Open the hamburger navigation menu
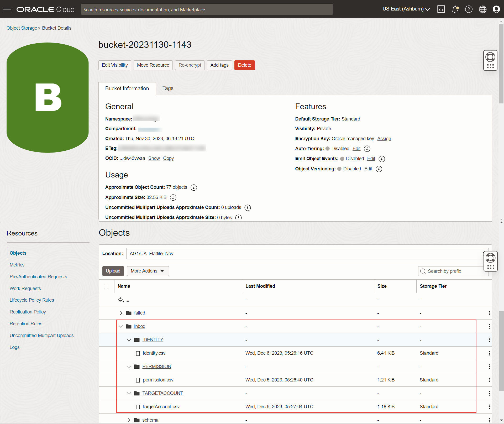 point(7,9)
